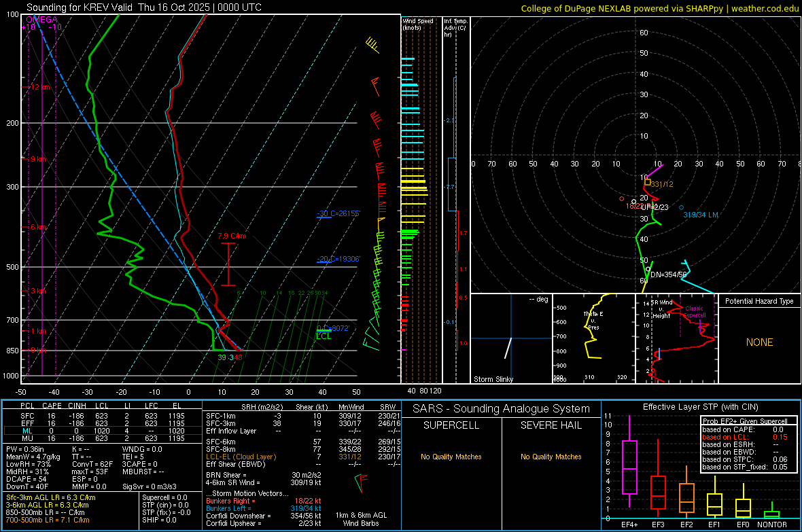Click the 319/34 LM hodograph label

[x=701, y=215]
